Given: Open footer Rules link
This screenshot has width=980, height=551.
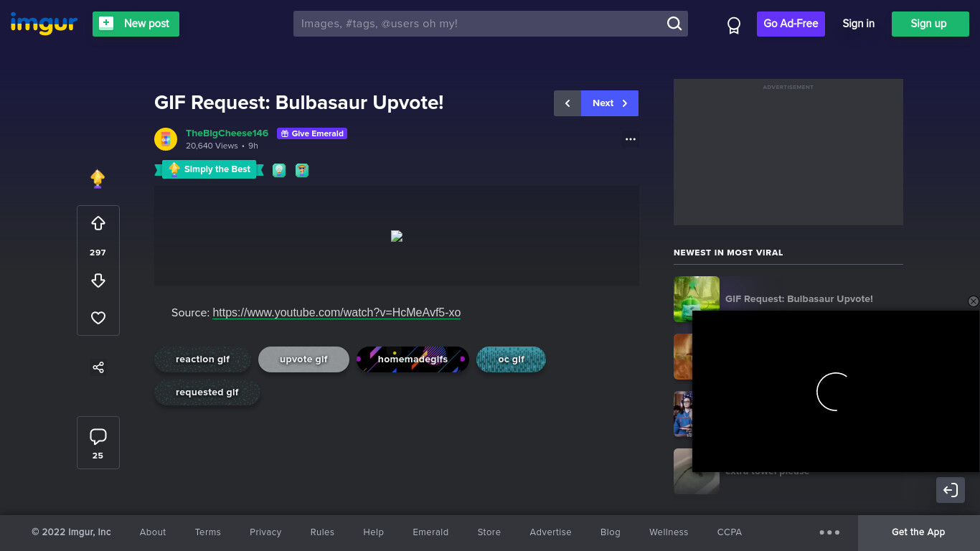Looking at the screenshot, I should point(322,532).
